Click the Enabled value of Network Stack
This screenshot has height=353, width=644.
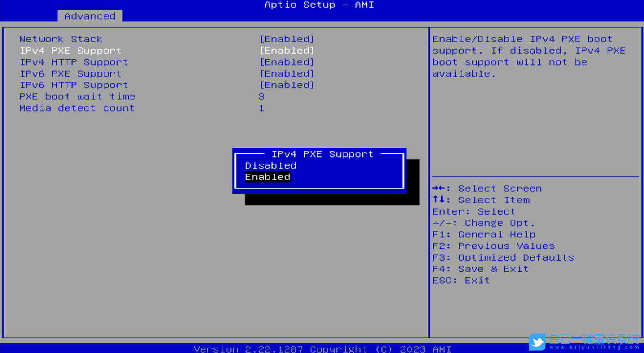click(286, 39)
